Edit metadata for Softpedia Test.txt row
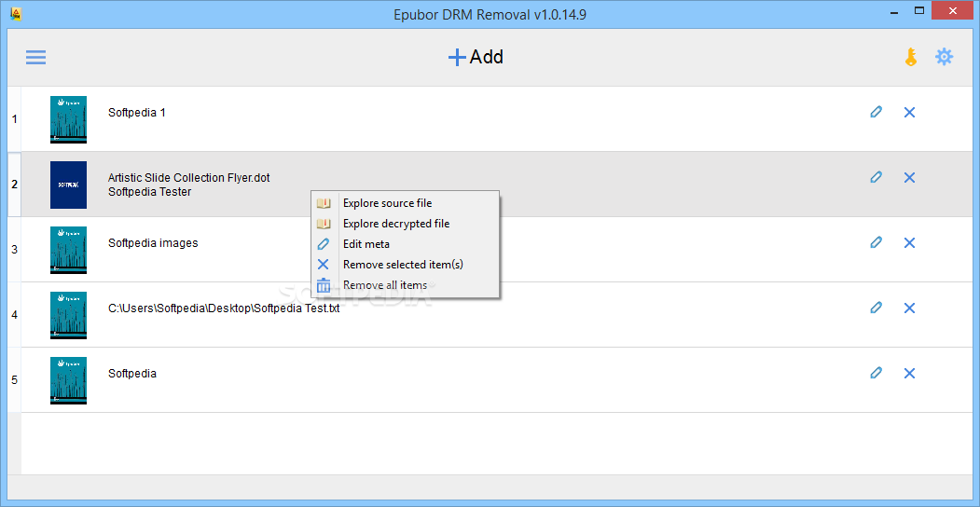The height and width of the screenshot is (507, 980). point(876,308)
